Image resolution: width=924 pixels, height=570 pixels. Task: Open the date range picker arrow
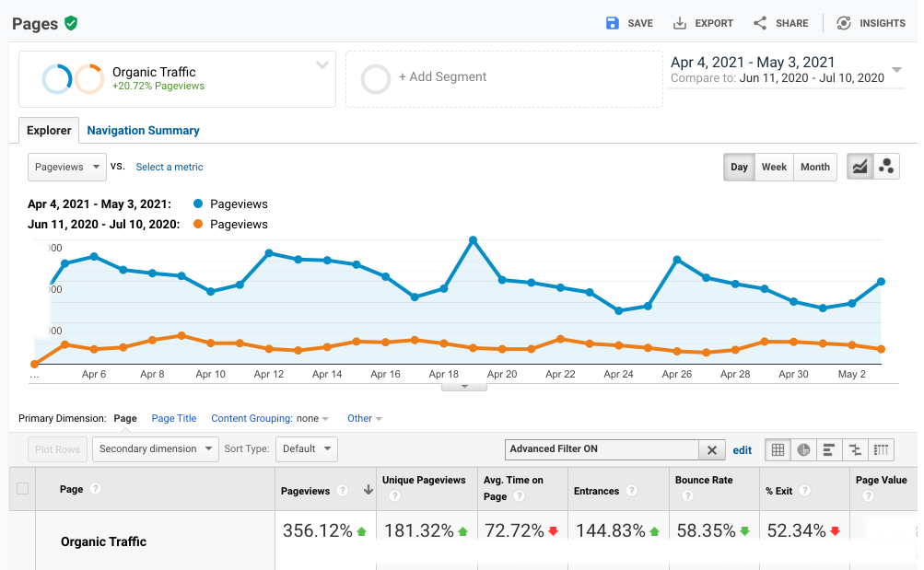[x=897, y=70]
